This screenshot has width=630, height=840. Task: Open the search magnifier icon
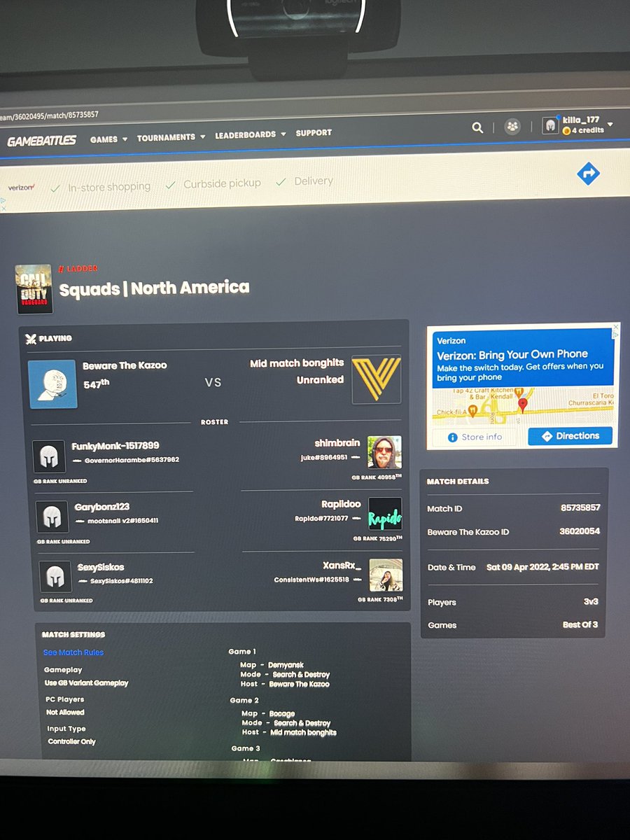pyautogui.click(x=477, y=127)
